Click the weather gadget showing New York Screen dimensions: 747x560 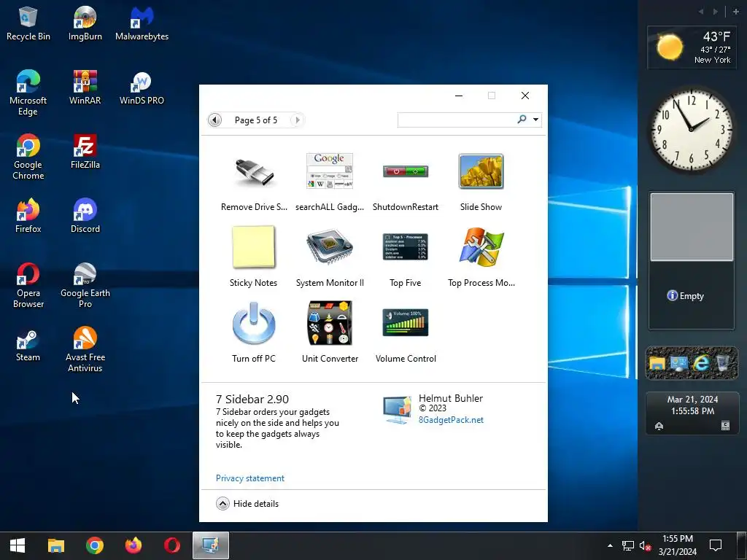pyautogui.click(x=692, y=47)
